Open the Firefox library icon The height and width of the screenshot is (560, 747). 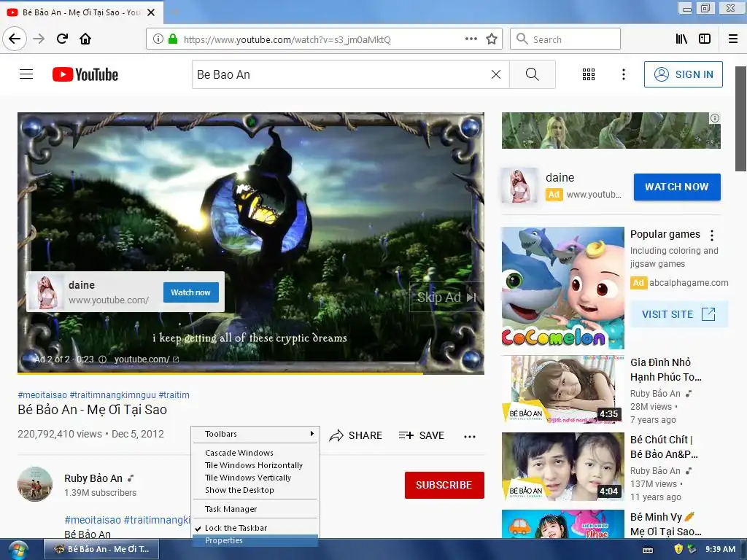[681, 39]
